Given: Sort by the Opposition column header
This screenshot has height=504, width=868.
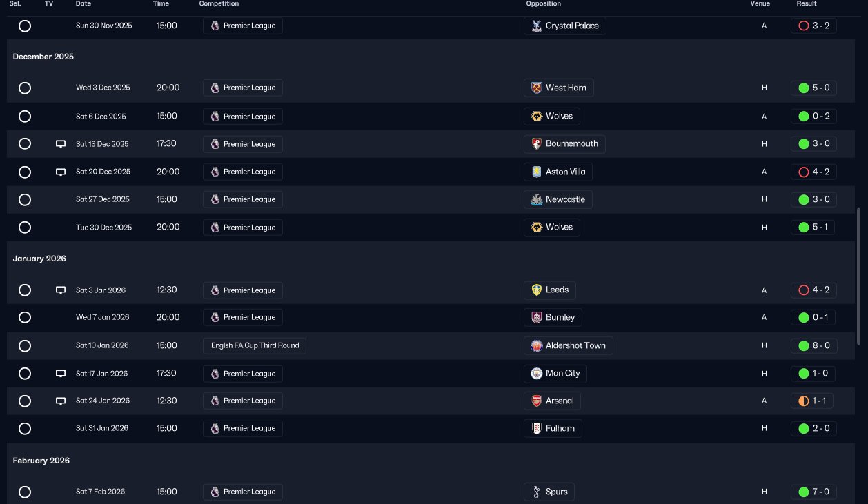Looking at the screenshot, I should [543, 3].
